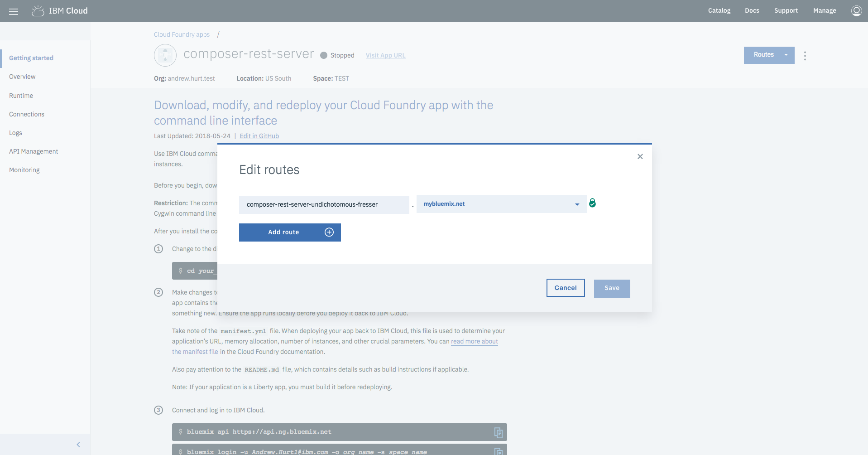
Task: Click the route hostname input field
Action: pos(324,204)
